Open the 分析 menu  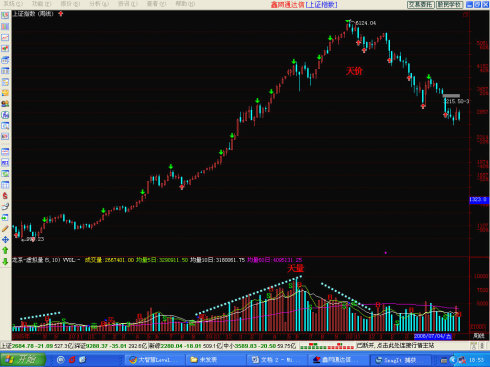coord(99,4)
